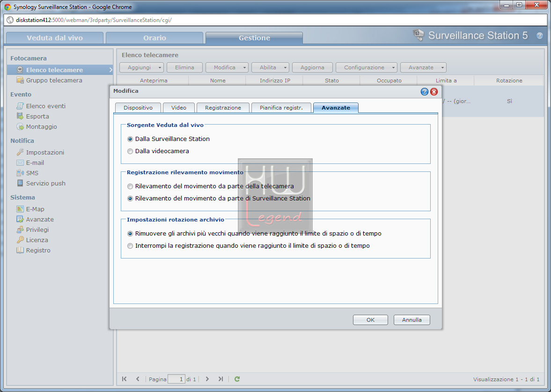Select Rimuovere gli archivi più vecchi option
The width and height of the screenshot is (551, 392).
tap(130, 234)
